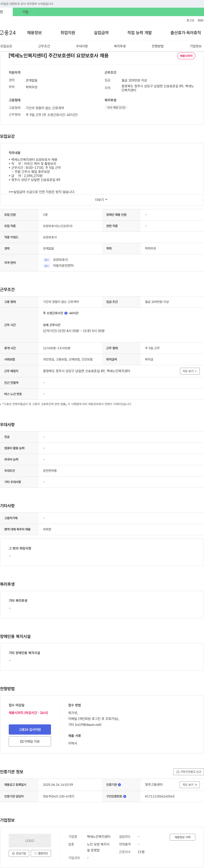Click the 회원가입 link at top right
Screen dimensions: 204x868
point(201,21)
